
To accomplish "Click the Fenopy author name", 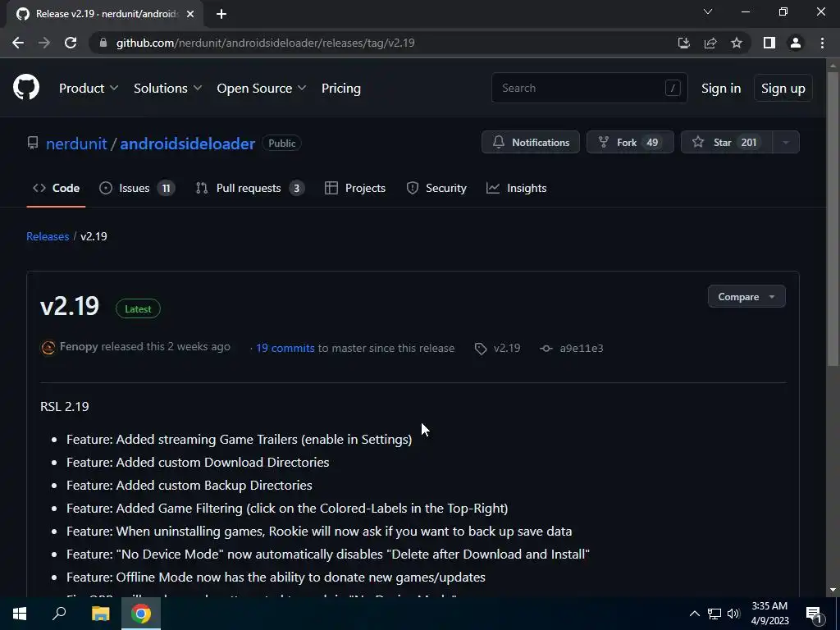I will [x=79, y=347].
